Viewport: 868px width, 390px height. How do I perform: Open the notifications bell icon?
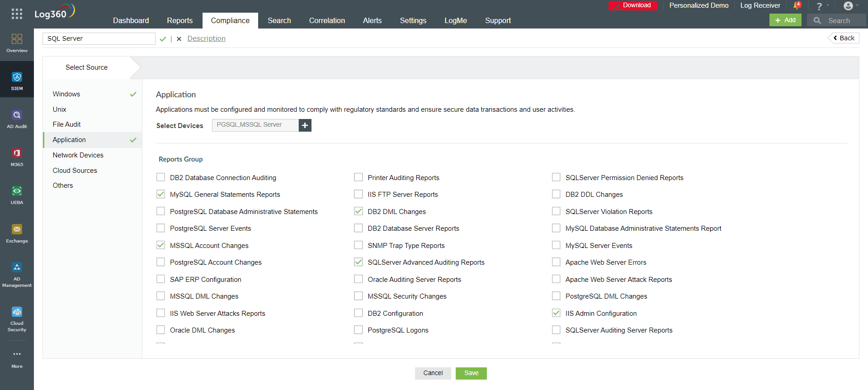click(797, 5)
